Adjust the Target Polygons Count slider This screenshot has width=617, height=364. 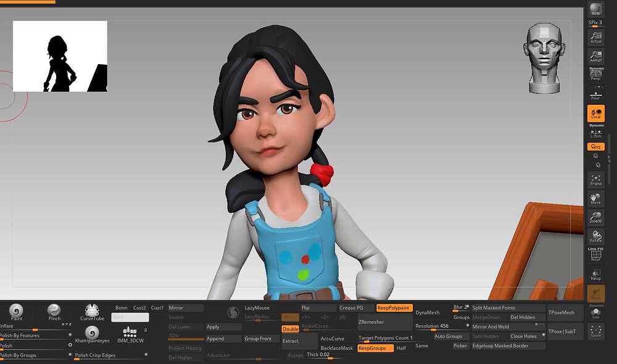(x=385, y=338)
